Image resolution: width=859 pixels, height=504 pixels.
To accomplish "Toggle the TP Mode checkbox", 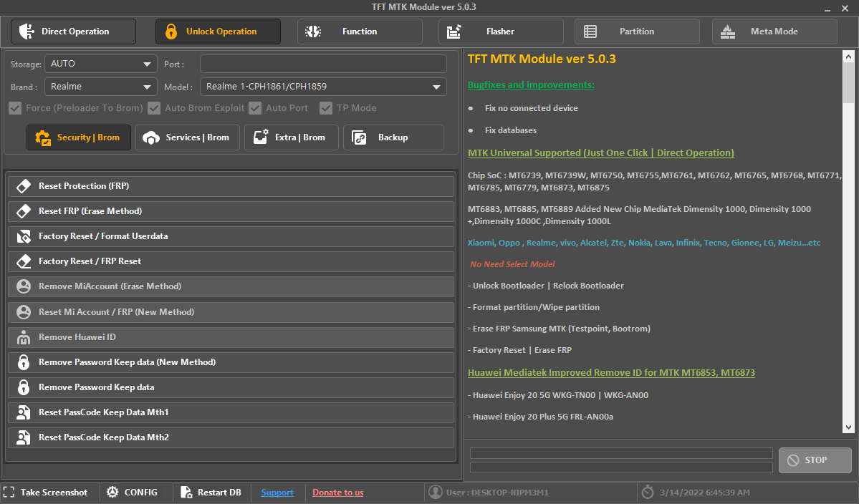I will click(326, 108).
